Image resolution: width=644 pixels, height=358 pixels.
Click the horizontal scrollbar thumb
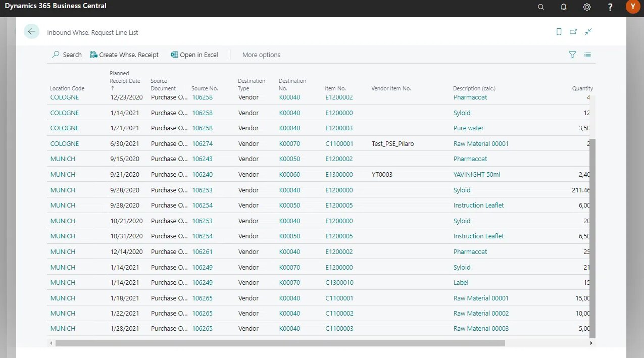(280, 343)
